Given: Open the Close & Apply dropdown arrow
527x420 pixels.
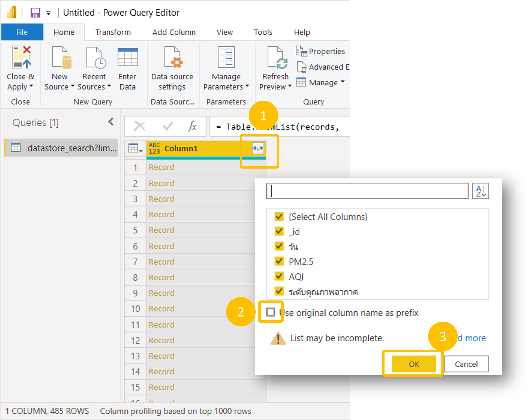Looking at the screenshot, I should coord(31,86).
